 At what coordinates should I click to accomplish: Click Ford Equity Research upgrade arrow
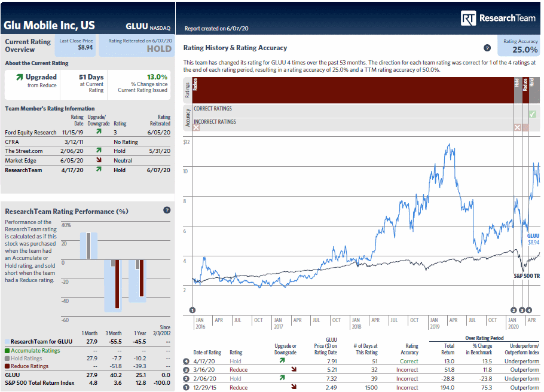pos(99,131)
